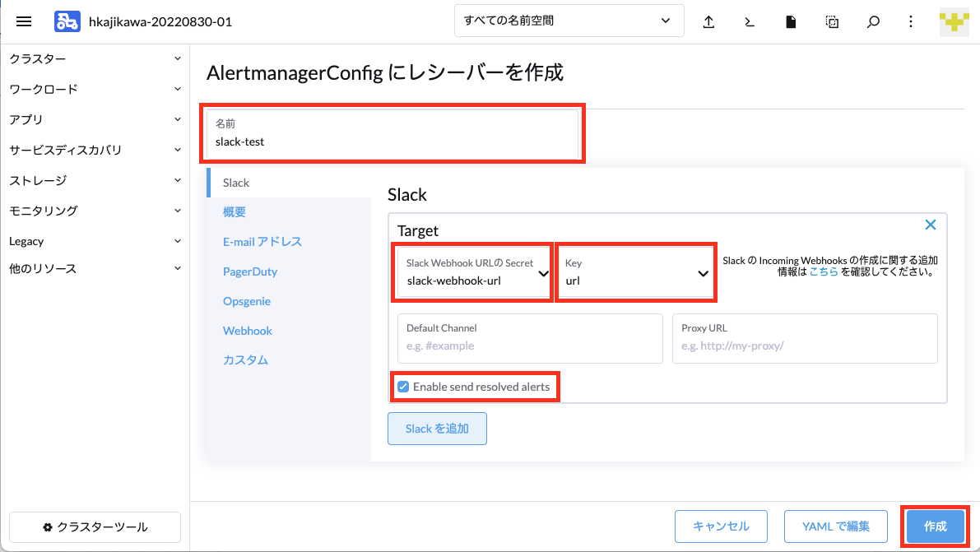Viewport: 980px width, 552px height.
Task: Expand the ストレージ sidebar section
Action: click(x=95, y=180)
